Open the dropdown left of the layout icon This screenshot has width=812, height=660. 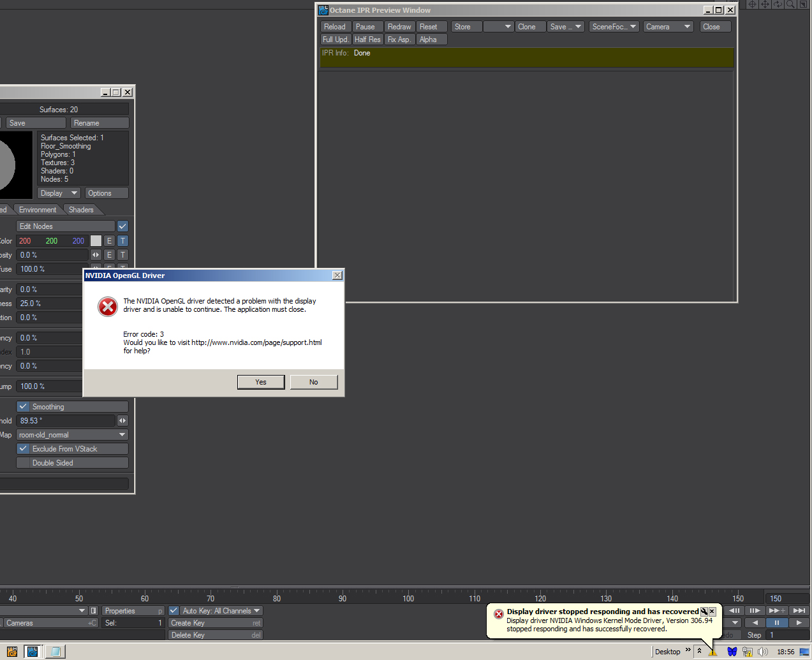click(x=43, y=611)
